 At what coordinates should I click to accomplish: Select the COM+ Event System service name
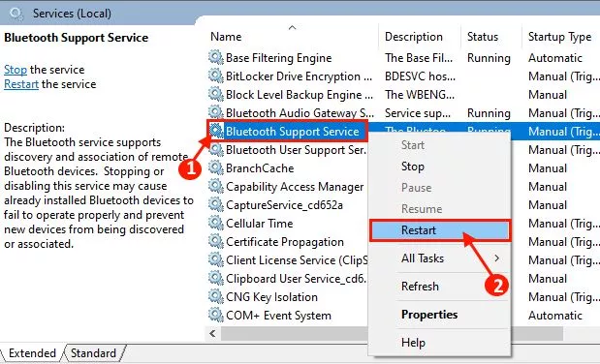(x=278, y=316)
